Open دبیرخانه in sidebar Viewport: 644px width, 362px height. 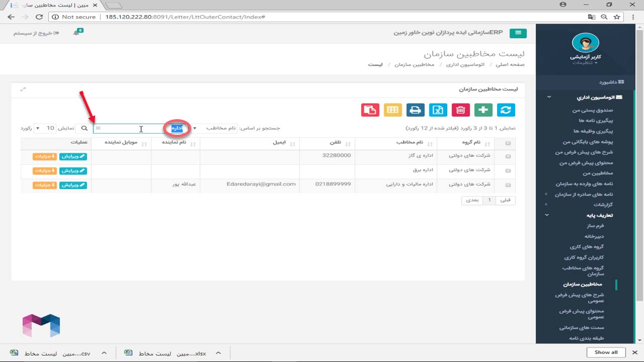coord(594,236)
